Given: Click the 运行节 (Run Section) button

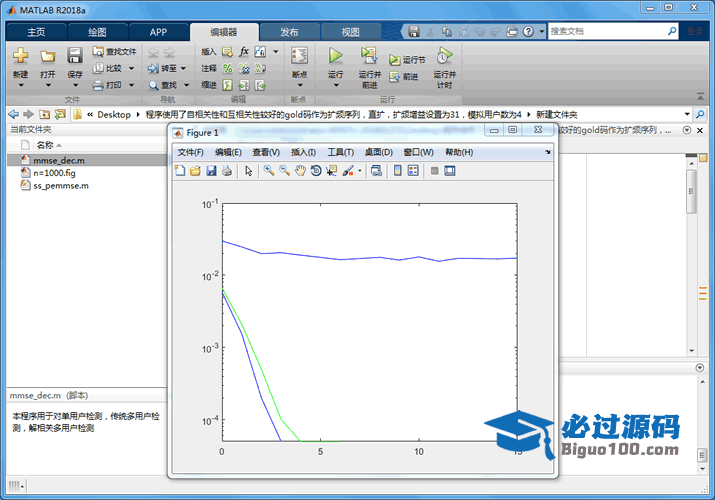Looking at the screenshot, I should (407, 60).
